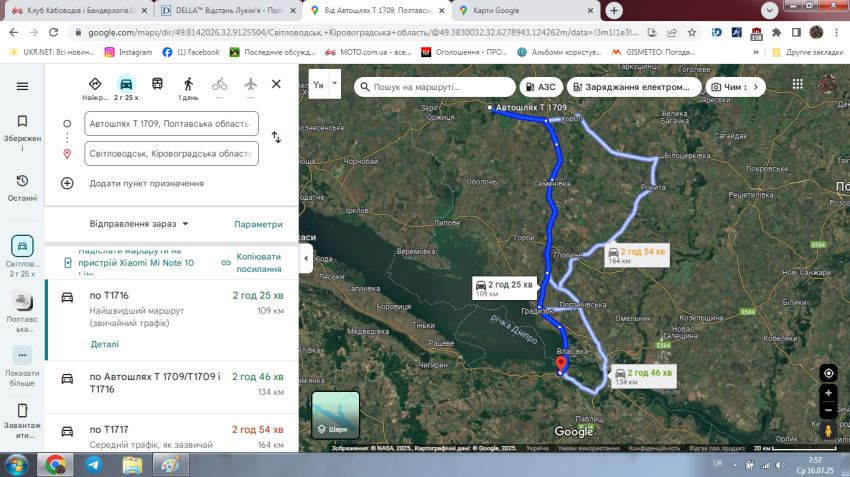Viewport: 850px width, 477px height.
Task: Focus the Світловодськ destination input field
Action: click(x=171, y=153)
